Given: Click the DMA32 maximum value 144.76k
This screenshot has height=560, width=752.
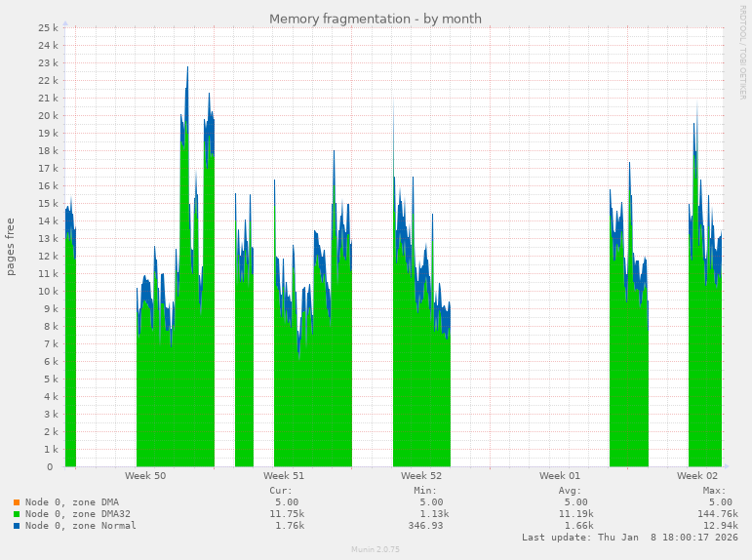Looking at the screenshot, I should (x=718, y=514).
